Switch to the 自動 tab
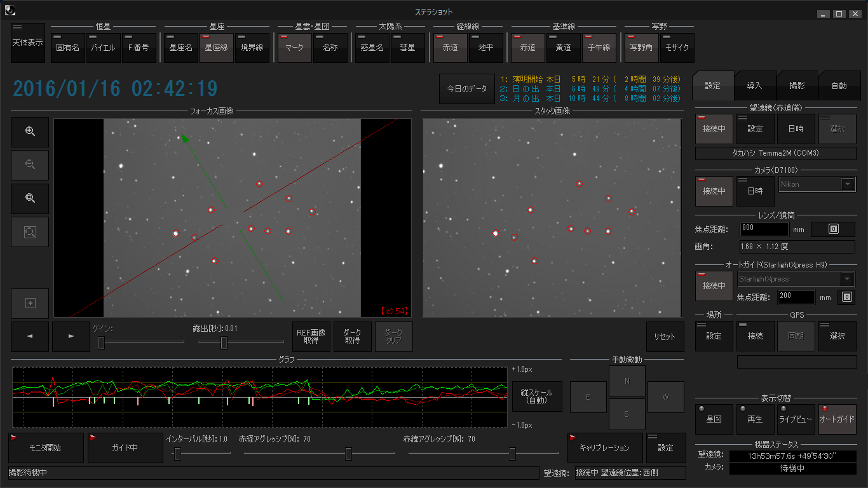The height and width of the screenshot is (488, 868). (x=839, y=85)
